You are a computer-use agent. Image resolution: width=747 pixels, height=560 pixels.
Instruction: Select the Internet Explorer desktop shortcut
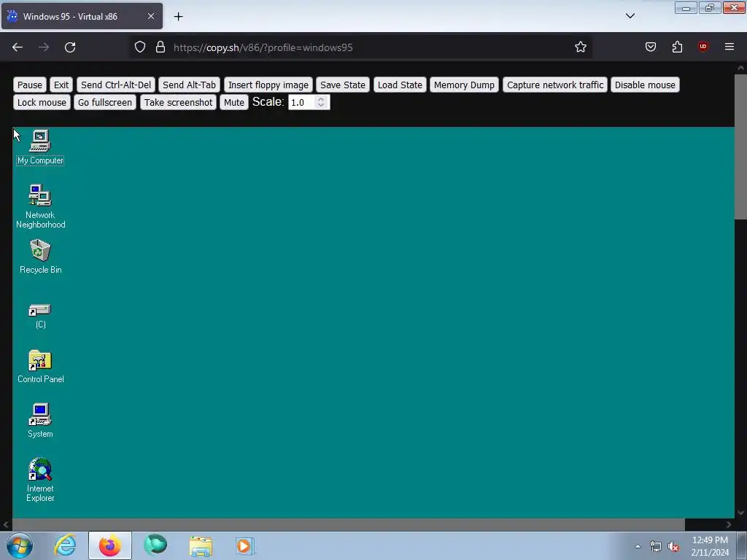pos(40,480)
